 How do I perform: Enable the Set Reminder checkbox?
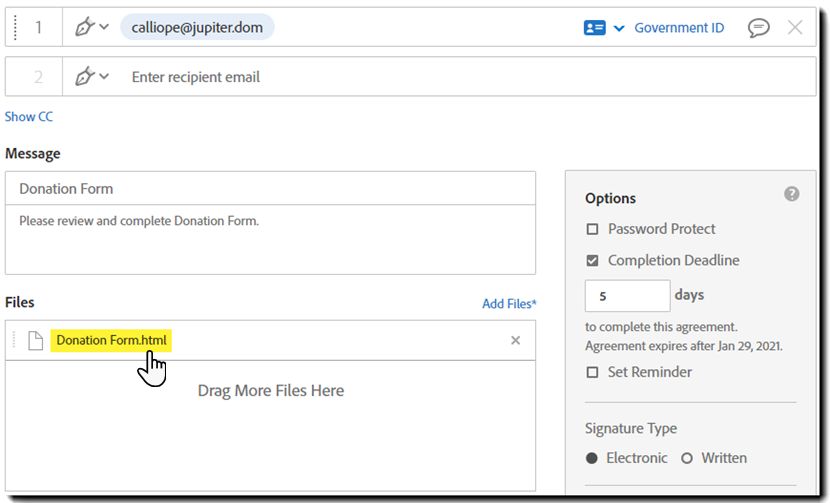tap(592, 372)
